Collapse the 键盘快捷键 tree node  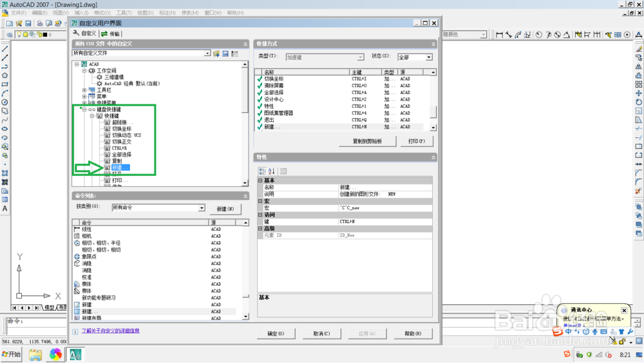tap(84, 110)
